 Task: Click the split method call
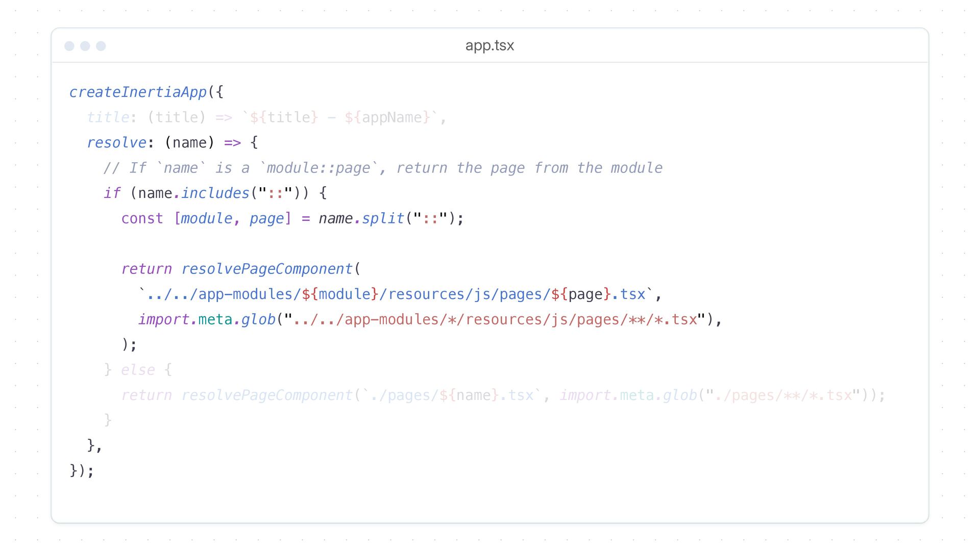pyautogui.click(x=383, y=218)
